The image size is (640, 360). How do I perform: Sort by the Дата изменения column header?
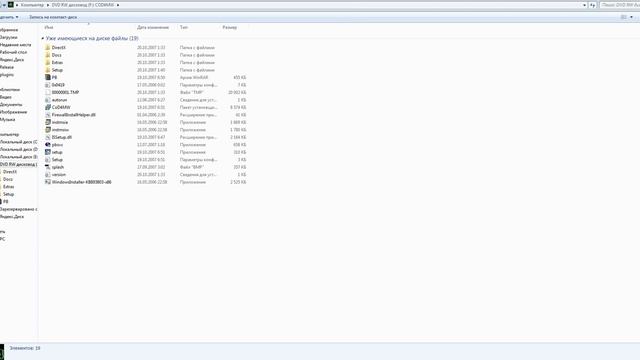pos(153,27)
